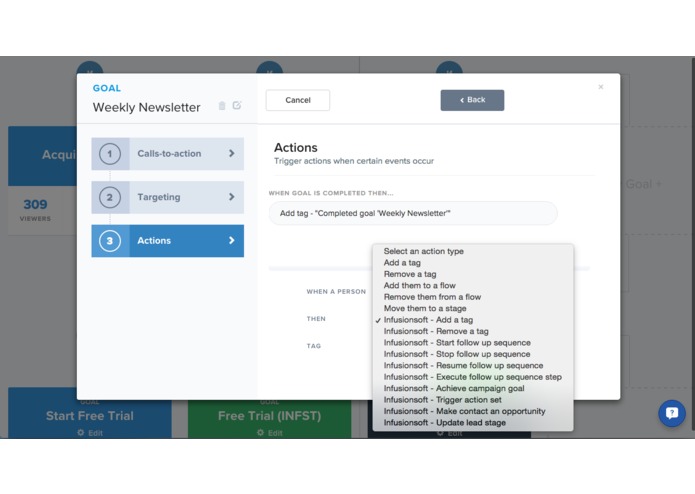Choose 'Remove a tag' option

pyautogui.click(x=473, y=274)
